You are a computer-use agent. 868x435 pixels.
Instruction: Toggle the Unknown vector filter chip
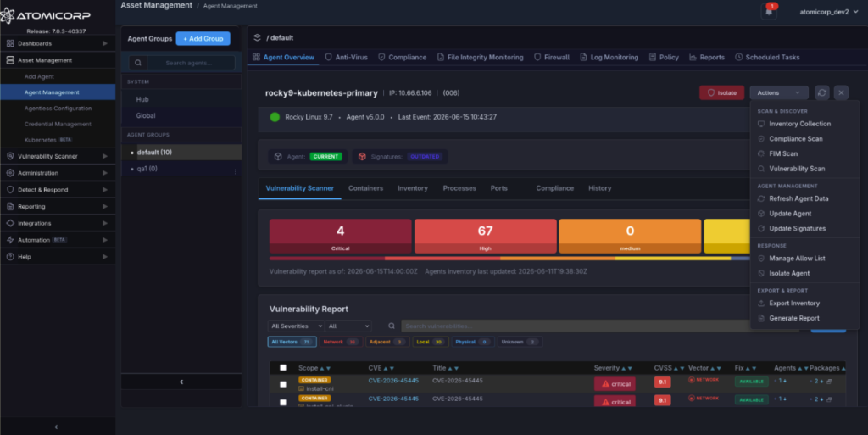coord(520,342)
